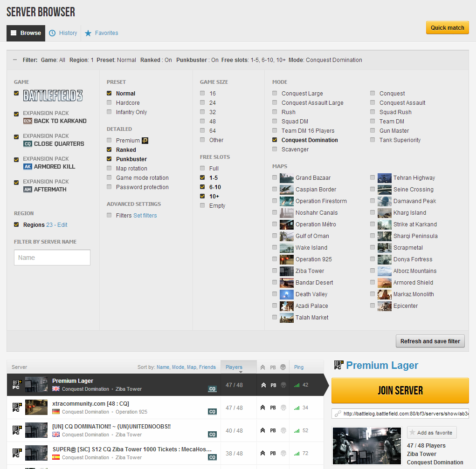This screenshot has width=476, height=469.
Task: Check the Premium detailed filter
Action: (109, 140)
